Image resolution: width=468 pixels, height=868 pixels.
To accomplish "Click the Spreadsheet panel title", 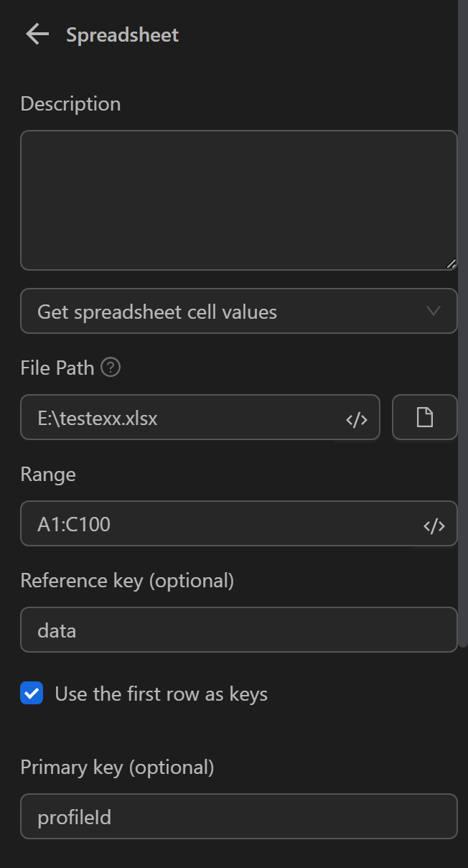I will click(123, 35).
